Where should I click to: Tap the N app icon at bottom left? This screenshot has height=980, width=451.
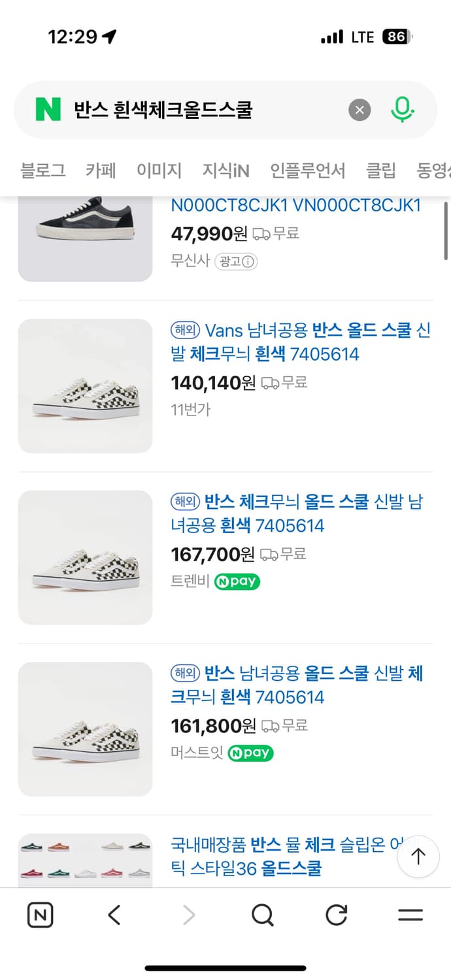pyautogui.click(x=39, y=915)
